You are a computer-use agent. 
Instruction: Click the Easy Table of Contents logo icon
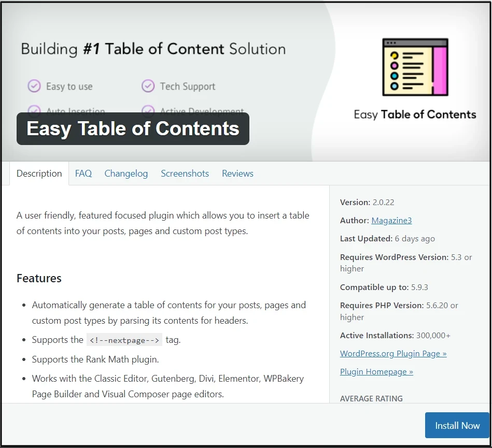pos(415,67)
